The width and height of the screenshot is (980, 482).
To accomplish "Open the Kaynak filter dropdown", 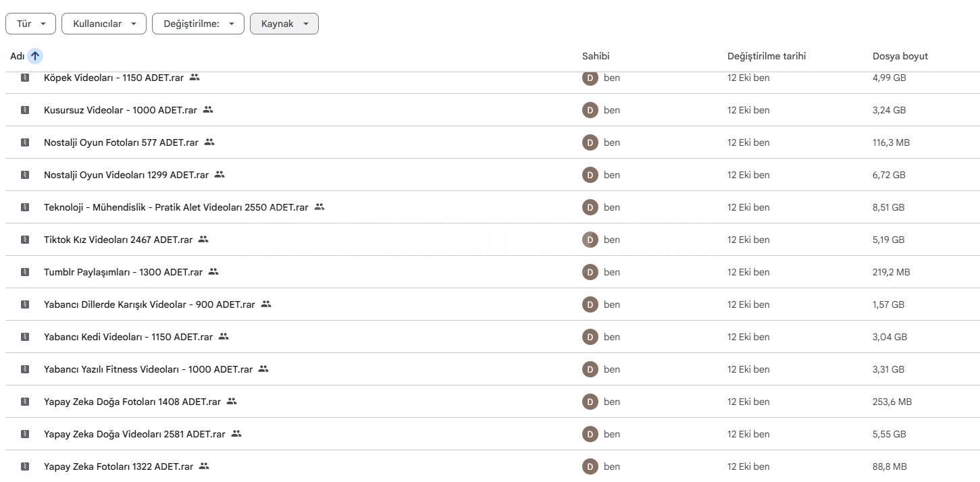I will coord(284,24).
